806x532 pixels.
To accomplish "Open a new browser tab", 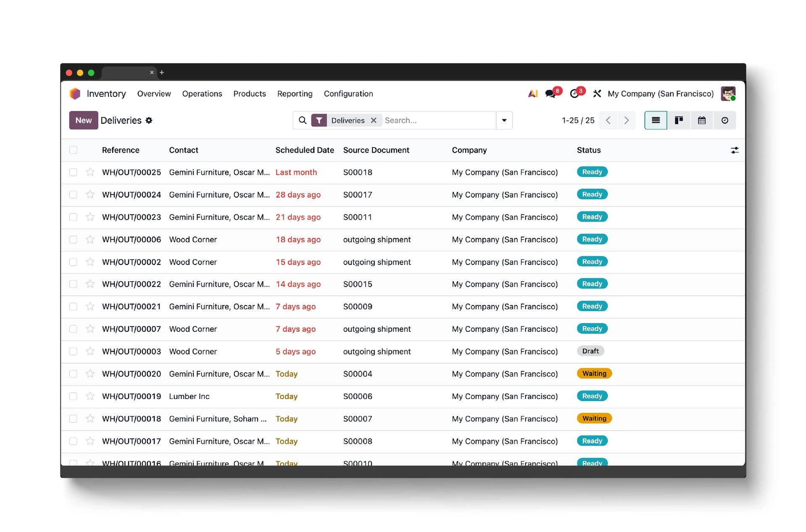I will tap(162, 73).
